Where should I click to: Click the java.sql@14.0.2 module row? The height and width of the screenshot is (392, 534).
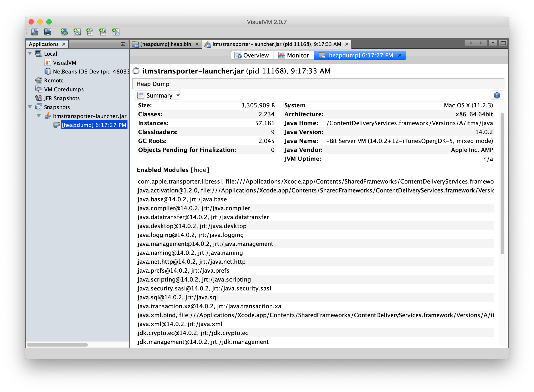pyautogui.click(x=316, y=297)
